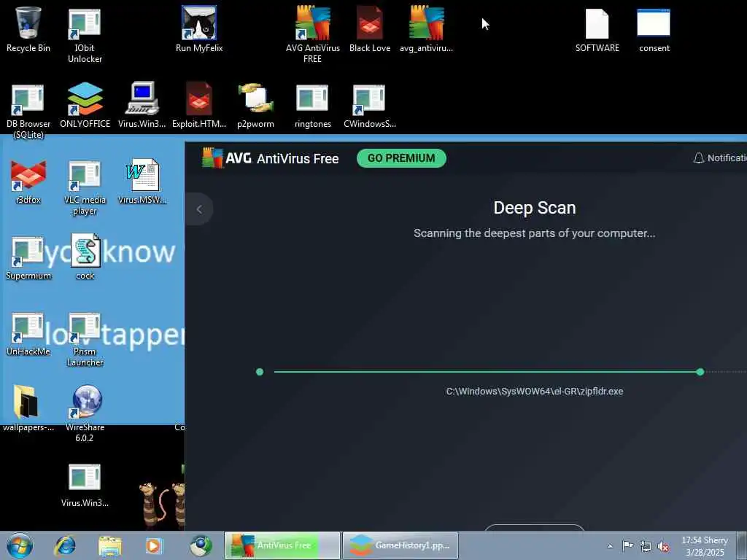Launch Internet Explorer from the taskbar

point(65,546)
